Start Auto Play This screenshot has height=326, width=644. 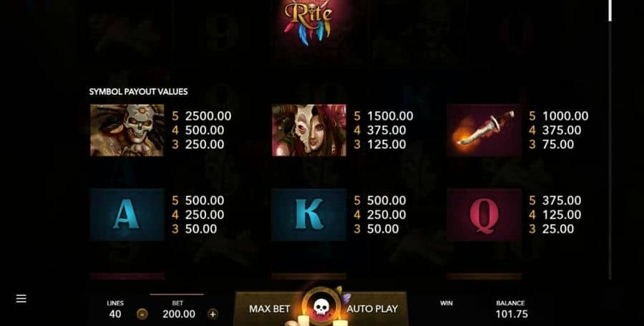coord(372,309)
